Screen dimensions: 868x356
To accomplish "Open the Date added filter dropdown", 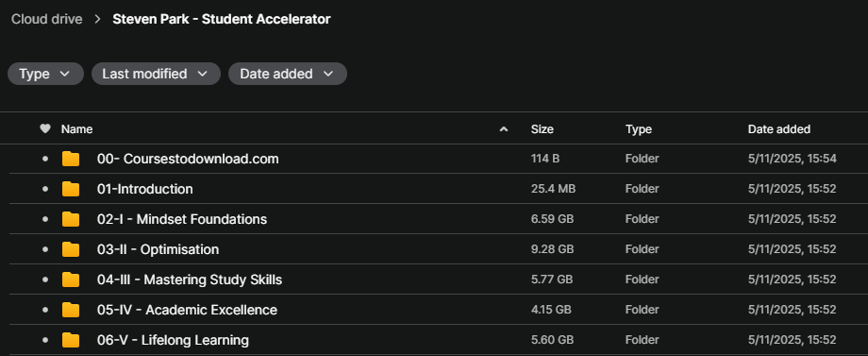I will 288,74.
